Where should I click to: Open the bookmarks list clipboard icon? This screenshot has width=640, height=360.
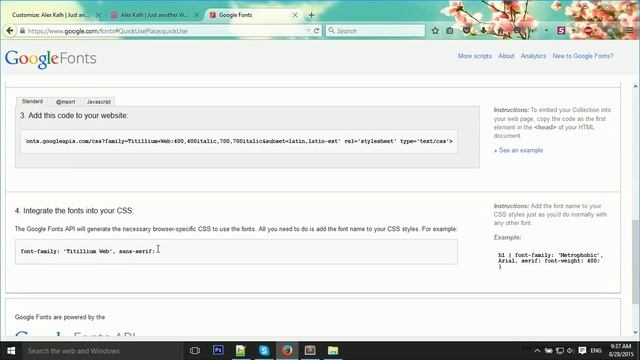tap(450, 31)
